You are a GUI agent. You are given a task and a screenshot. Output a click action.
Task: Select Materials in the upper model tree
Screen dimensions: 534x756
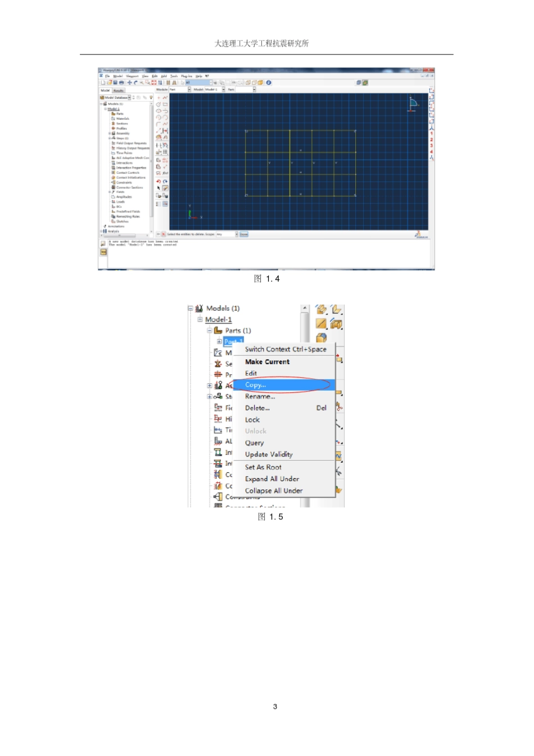click(x=123, y=119)
